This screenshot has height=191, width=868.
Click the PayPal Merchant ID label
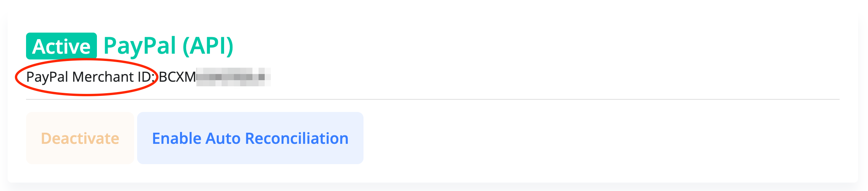[x=90, y=77]
